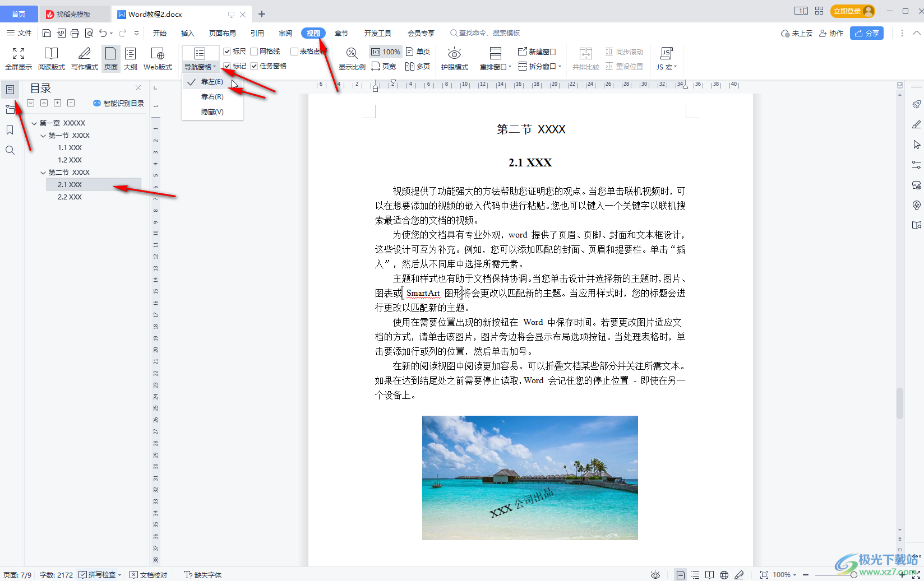Click the zoom out minus button
This screenshot has height=581, width=924.
click(806, 575)
